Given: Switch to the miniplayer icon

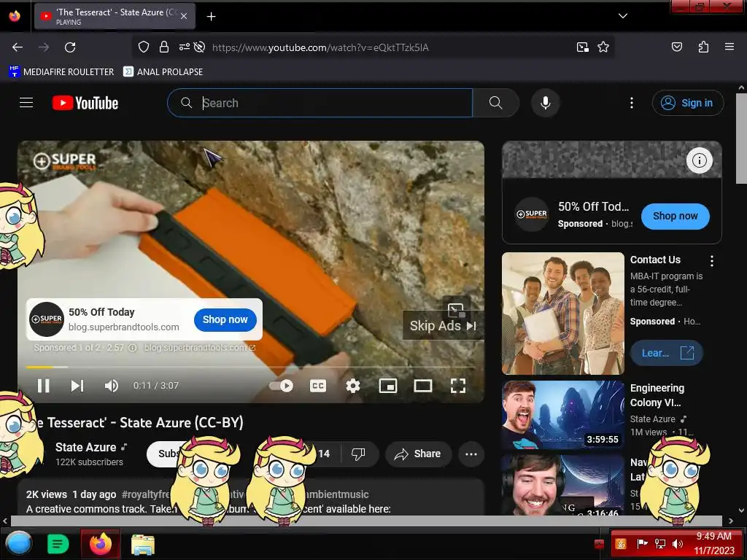Looking at the screenshot, I should 388,386.
